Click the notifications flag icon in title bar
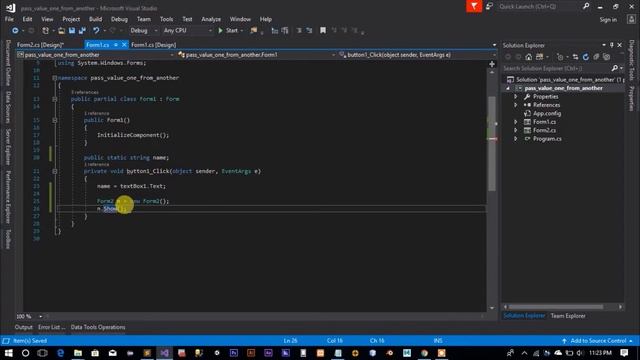This screenshot has width=640, height=360. click(474, 7)
